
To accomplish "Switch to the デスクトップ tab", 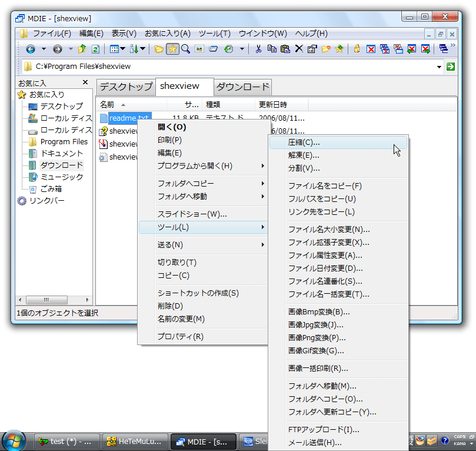I will 126,87.
